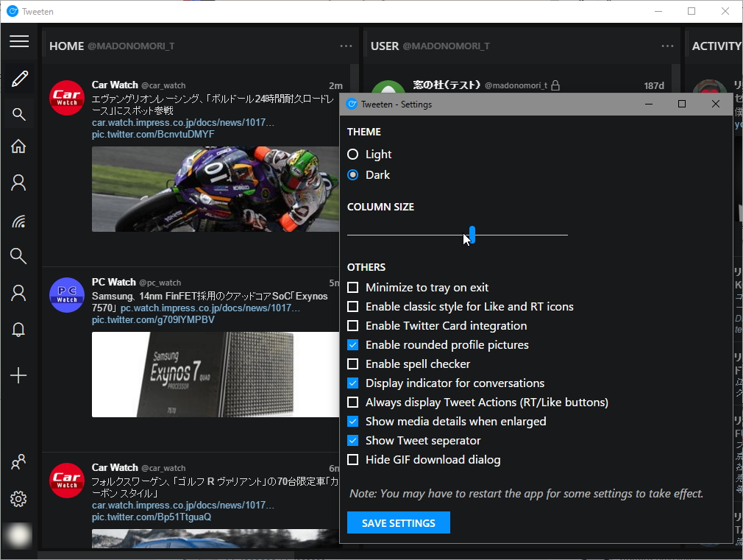Open the first user profile icon in sidebar
The height and width of the screenshot is (560, 743).
(x=18, y=182)
